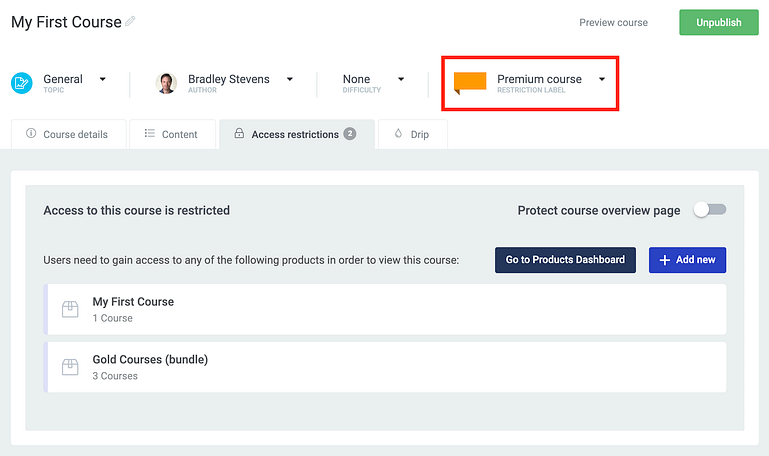Open the Content tab
This screenshot has width=769, height=456.
point(172,134)
